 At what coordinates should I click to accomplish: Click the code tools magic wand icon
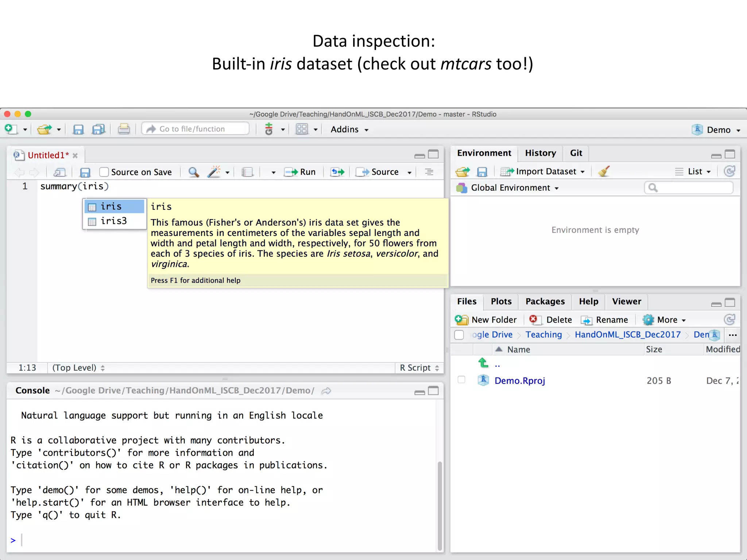pos(214,172)
